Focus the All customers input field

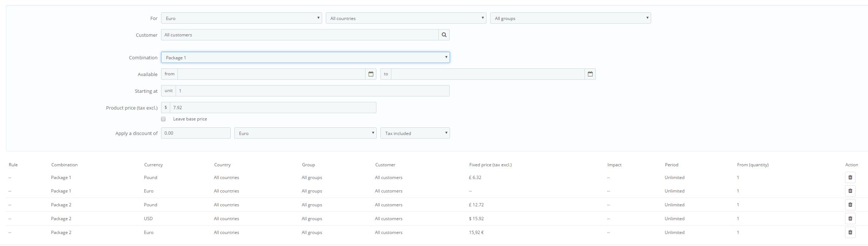[x=300, y=35]
